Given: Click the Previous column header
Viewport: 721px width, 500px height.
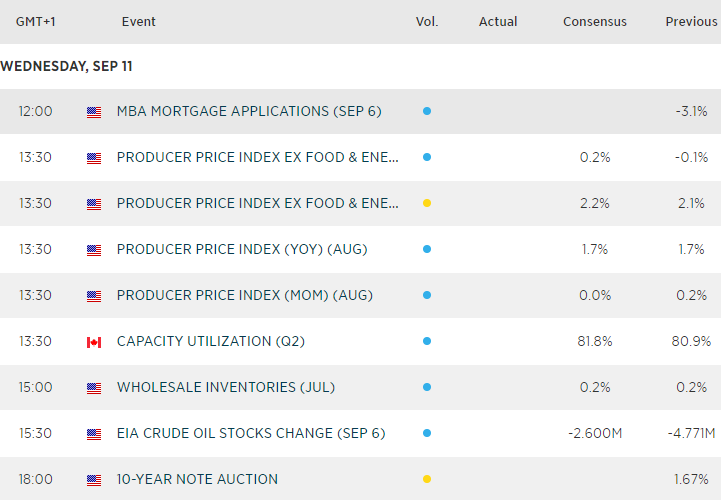Looking at the screenshot, I should click(691, 22).
